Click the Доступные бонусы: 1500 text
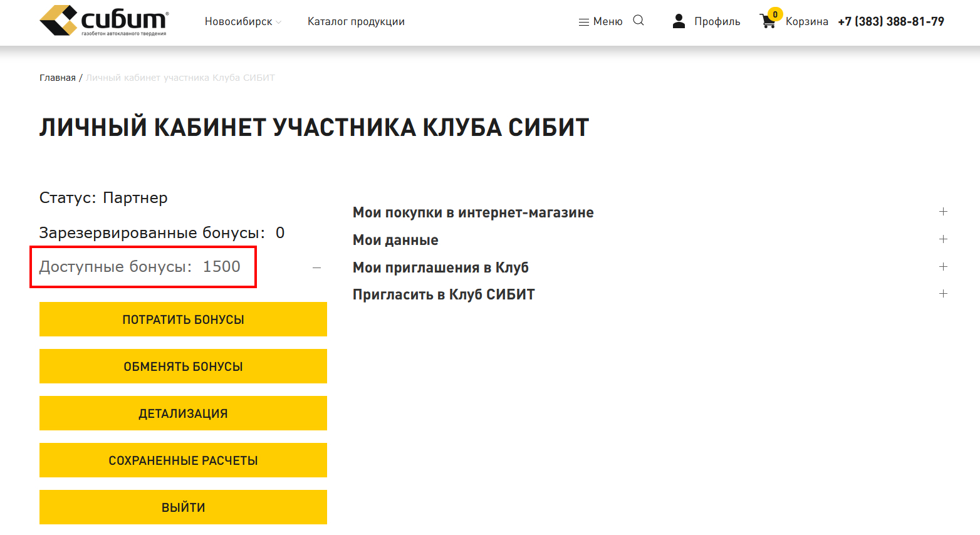 pos(140,267)
